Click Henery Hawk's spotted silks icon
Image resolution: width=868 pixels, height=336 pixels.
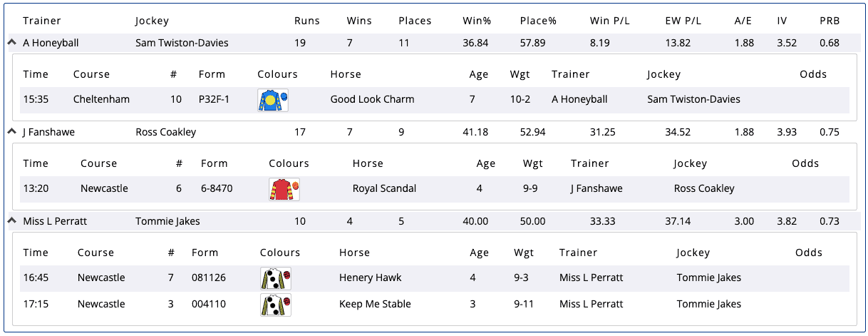click(x=276, y=278)
